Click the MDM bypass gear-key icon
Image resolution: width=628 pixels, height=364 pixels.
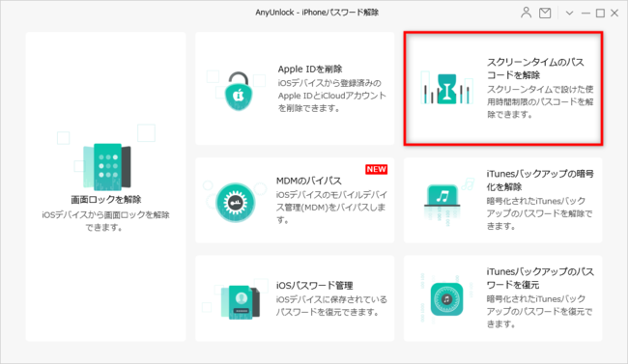pyautogui.click(x=236, y=202)
